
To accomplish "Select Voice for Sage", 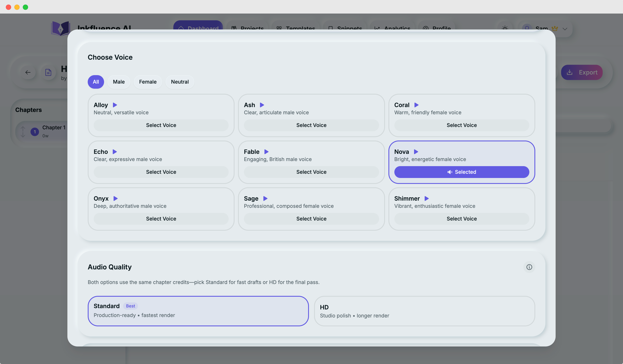I will (311, 219).
